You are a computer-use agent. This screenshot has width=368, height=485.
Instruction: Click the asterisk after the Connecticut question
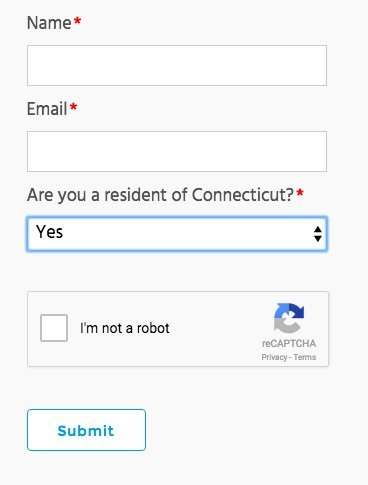(300, 193)
